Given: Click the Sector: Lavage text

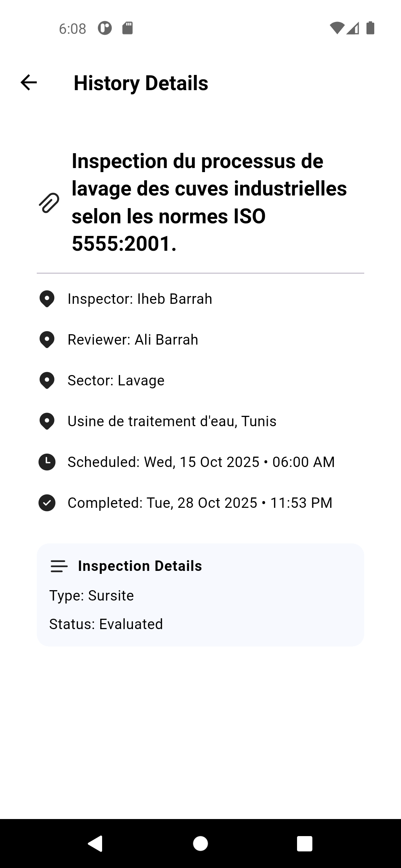Looking at the screenshot, I should [116, 381].
